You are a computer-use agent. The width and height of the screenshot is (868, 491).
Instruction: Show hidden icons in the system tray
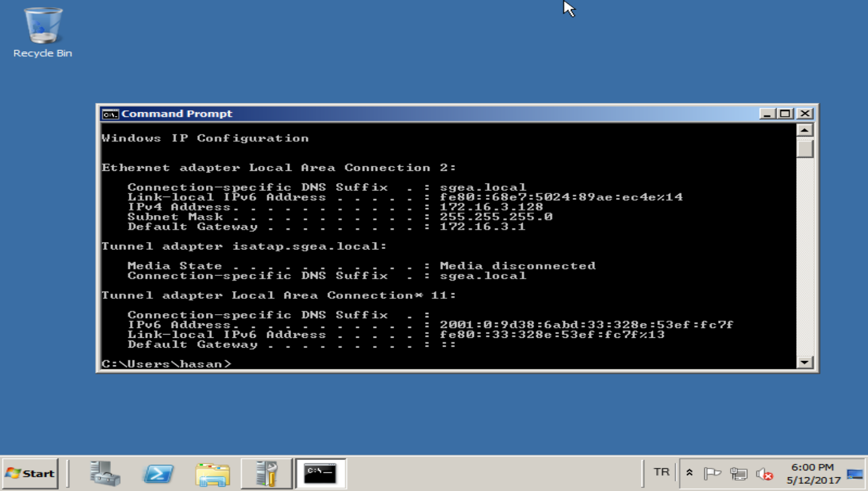pyautogui.click(x=689, y=473)
